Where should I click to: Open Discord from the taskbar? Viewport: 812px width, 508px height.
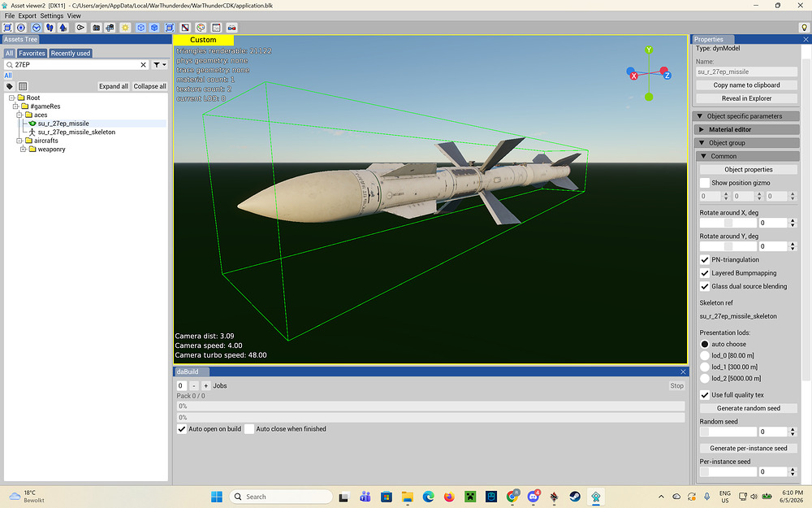(x=533, y=497)
